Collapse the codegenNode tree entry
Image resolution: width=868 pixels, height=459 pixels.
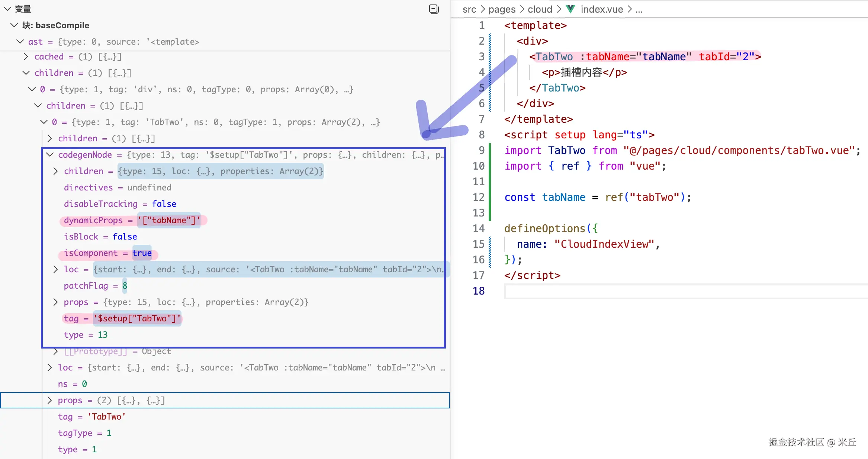coord(50,155)
